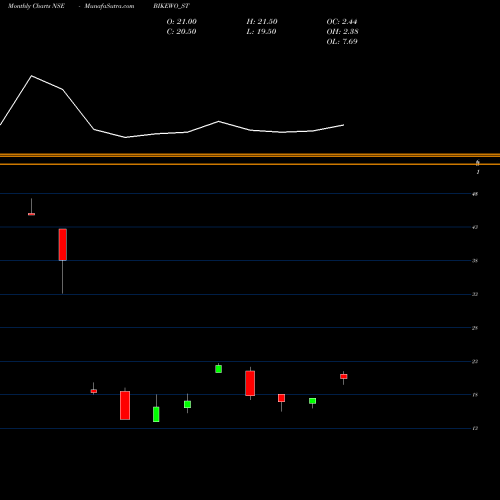Click the "48" price axis label
The height and width of the screenshot is (500, 500).
475,194
